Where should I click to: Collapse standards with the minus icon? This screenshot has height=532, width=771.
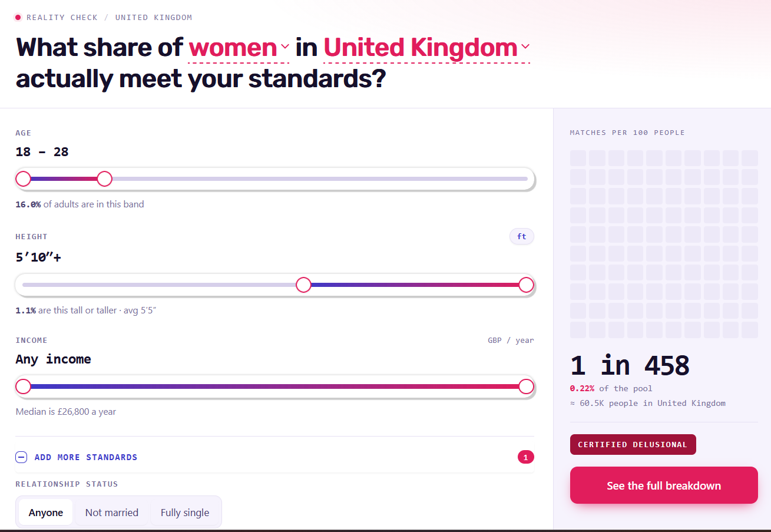[x=21, y=457]
